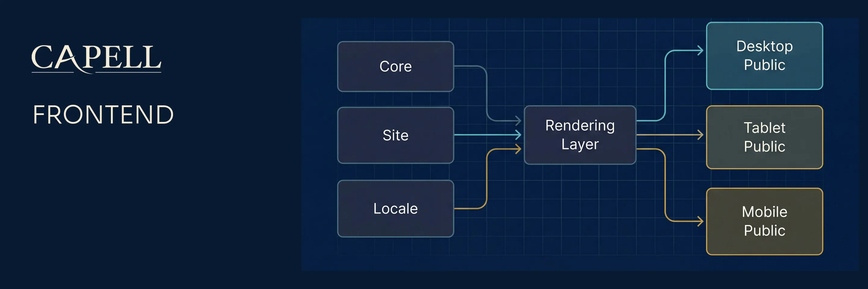The height and width of the screenshot is (289, 868).
Task: Click the Mobile Public box
Action: pyautogui.click(x=764, y=221)
